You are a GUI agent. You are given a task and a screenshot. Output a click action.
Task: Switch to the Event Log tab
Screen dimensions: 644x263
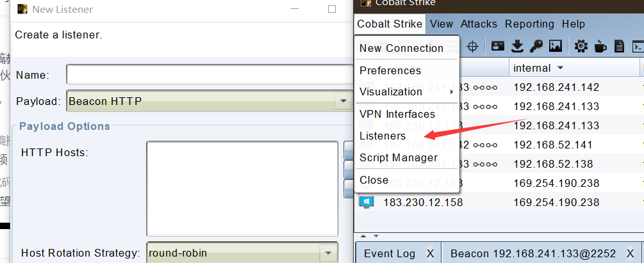(x=390, y=253)
